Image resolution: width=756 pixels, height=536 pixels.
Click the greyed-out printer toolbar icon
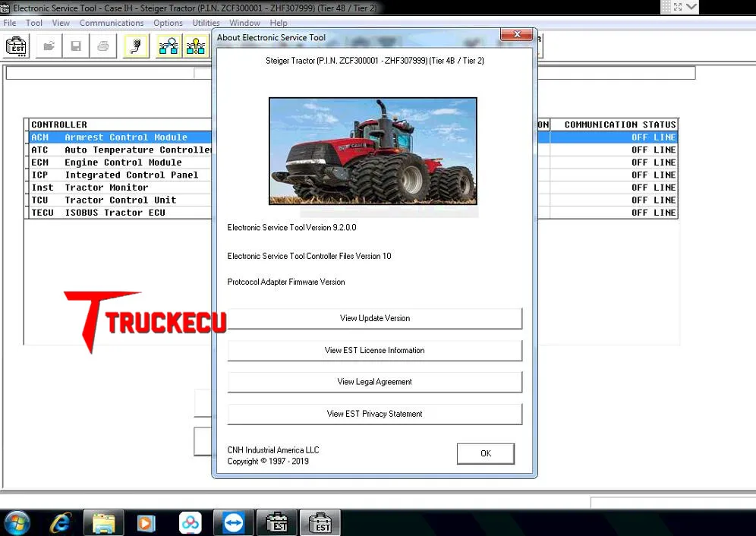(102, 46)
